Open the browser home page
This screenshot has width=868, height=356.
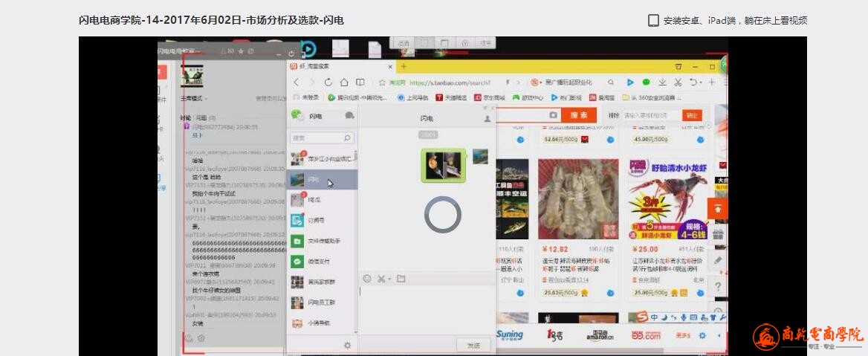click(x=344, y=82)
